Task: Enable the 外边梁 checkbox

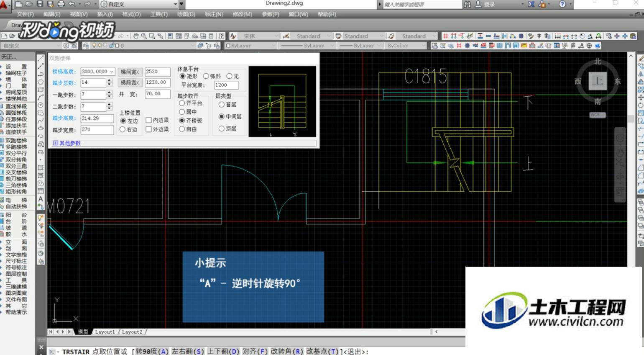Action: coord(148,129)
